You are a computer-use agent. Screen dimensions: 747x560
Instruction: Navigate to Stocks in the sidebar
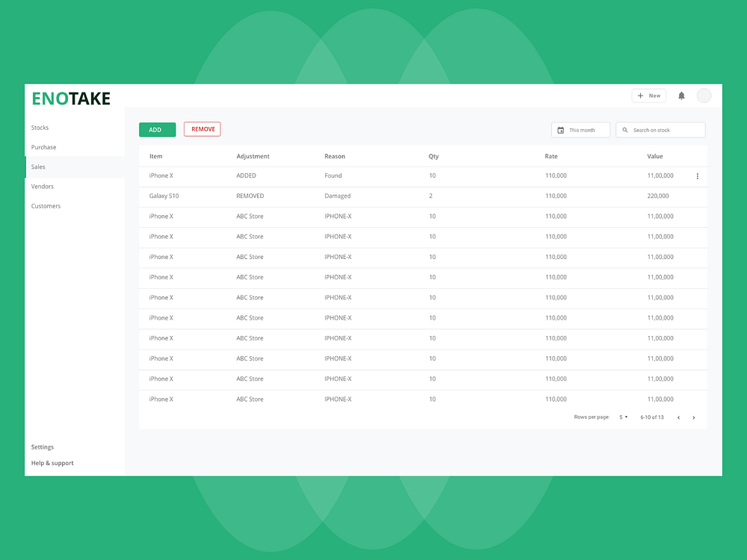click(x=40, y=128)
